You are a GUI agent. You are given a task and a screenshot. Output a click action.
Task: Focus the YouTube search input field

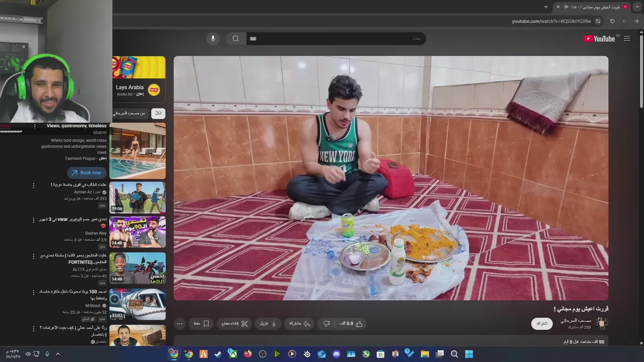(x=336, y=39)
